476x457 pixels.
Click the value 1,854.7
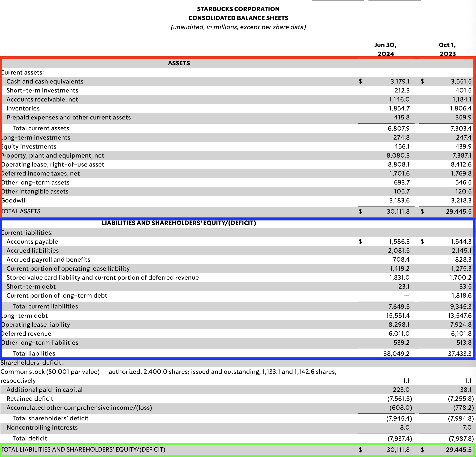(399, 108)
